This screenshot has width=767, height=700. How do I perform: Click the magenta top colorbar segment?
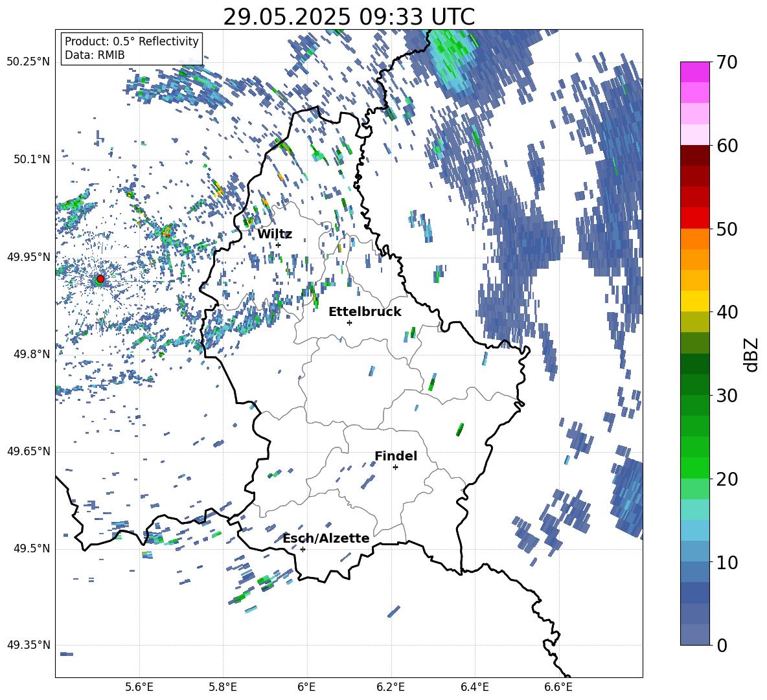(x=695, y=72)
